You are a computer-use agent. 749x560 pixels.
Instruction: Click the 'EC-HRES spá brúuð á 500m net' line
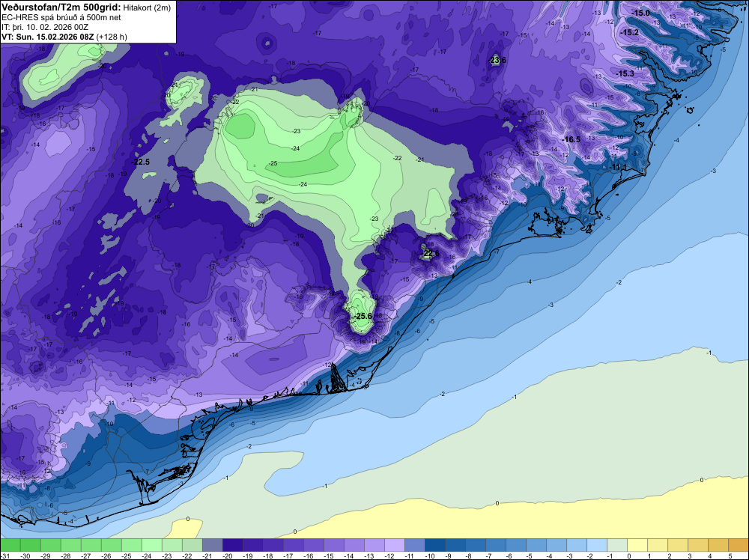point(61,17)
